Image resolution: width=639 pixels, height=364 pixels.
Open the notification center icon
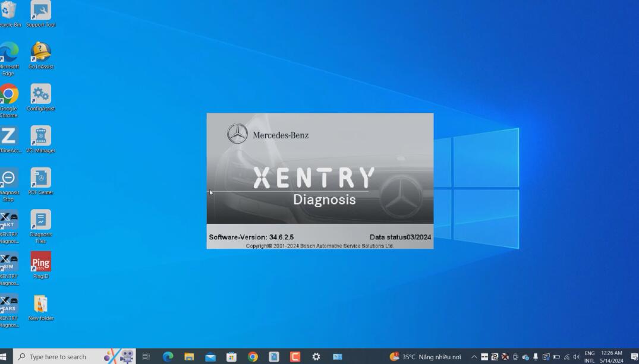[x=634, y=357]
